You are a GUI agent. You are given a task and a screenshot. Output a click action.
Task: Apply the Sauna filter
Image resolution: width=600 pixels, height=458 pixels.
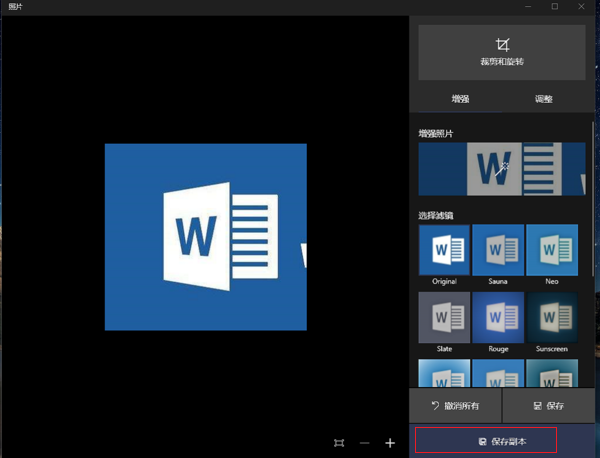pos(498,250)
